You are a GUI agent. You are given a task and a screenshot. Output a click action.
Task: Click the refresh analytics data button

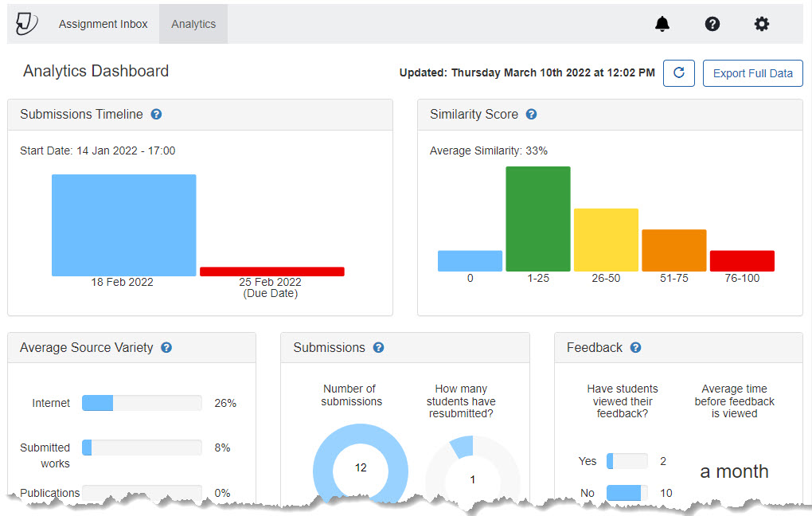679,73
